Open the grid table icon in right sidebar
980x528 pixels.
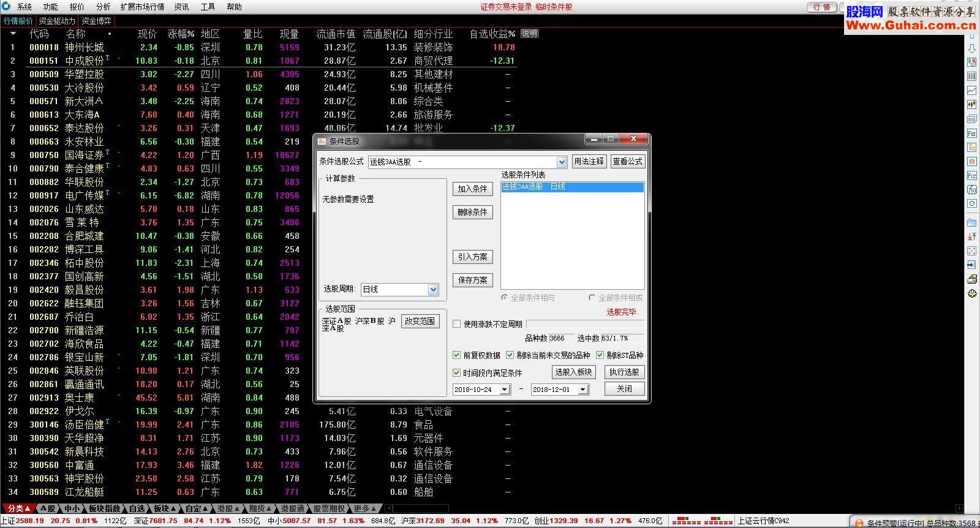(971, 77)
